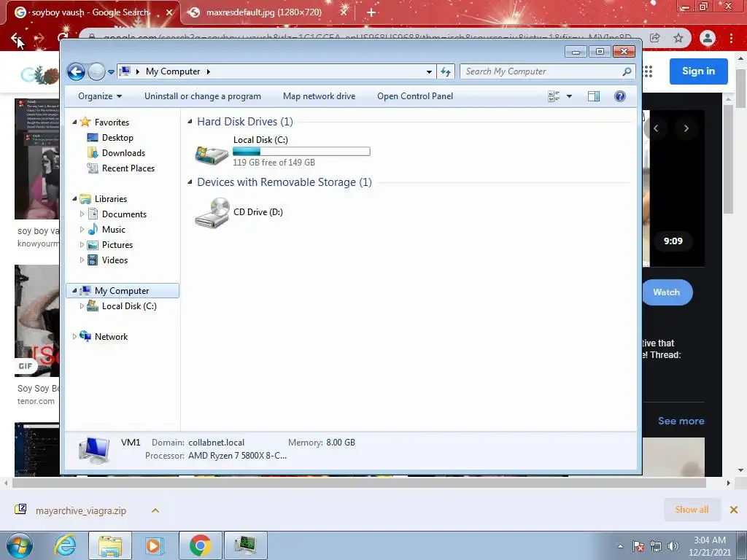The image size is (747, 560).
Task: Click the refresh button beside address bar
Action: pyautogui.click(x=446, y=71)
